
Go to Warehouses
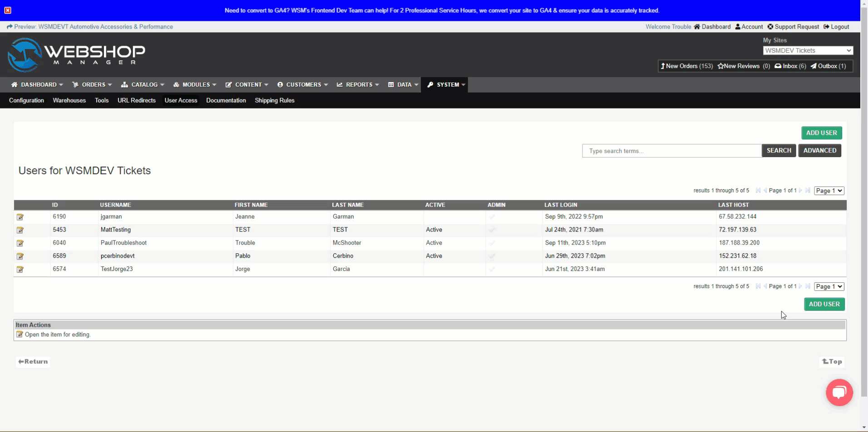click(69, 100)
